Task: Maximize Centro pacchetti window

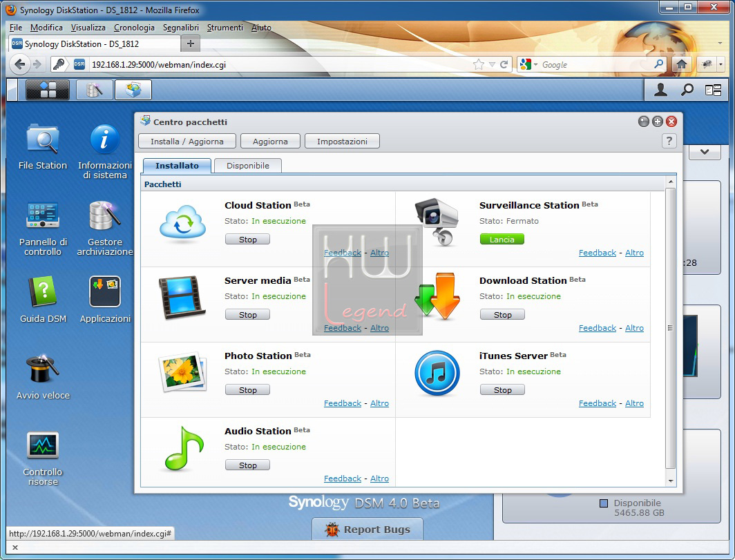Action: (x=657, y=122)
